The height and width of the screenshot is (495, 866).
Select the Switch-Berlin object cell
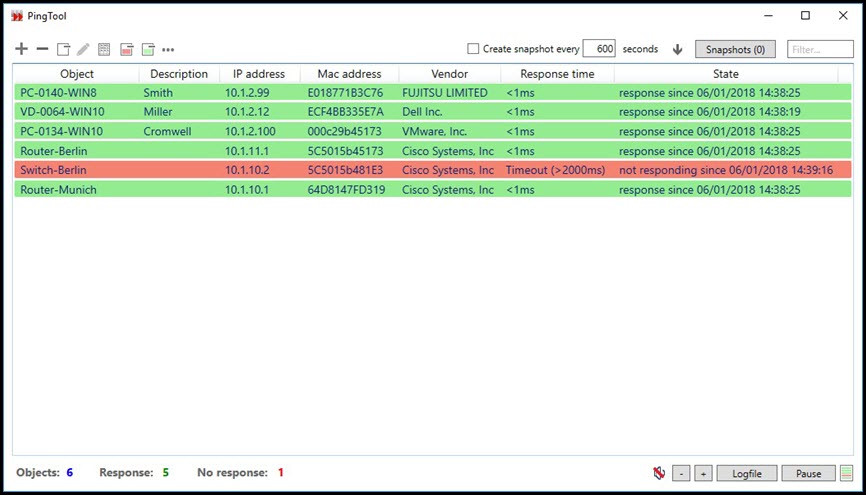(x=54, y=170)
